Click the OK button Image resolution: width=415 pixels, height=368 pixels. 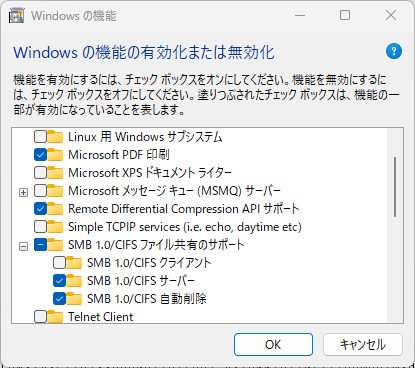[273, 344]
